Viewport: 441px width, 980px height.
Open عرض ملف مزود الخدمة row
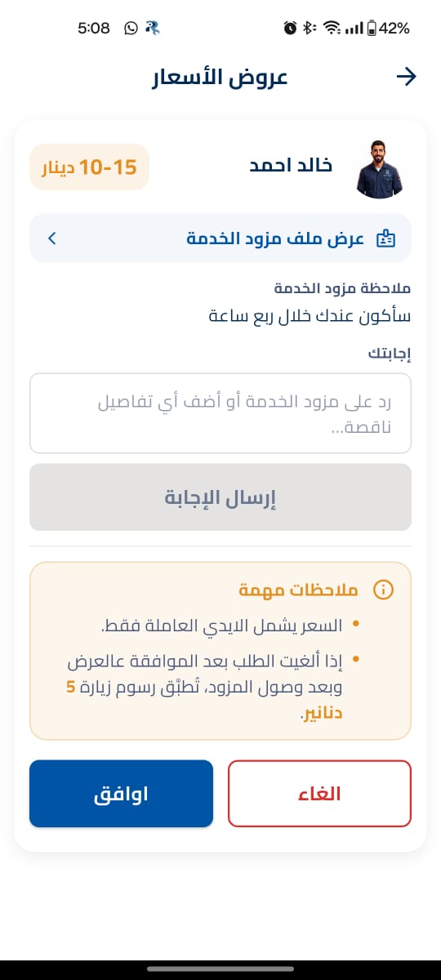click(x=220, y=238)
